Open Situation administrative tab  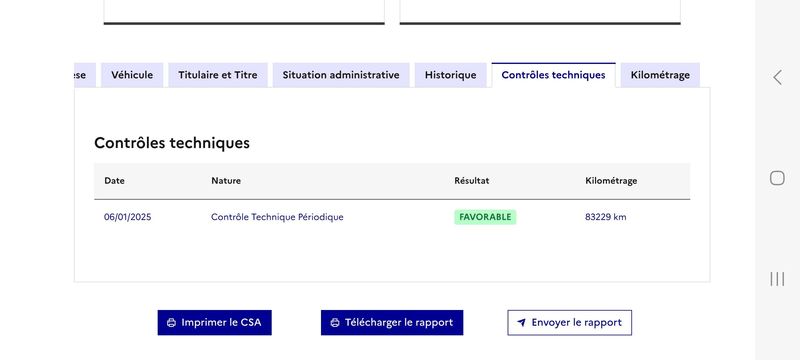click(x=341, y=75)
